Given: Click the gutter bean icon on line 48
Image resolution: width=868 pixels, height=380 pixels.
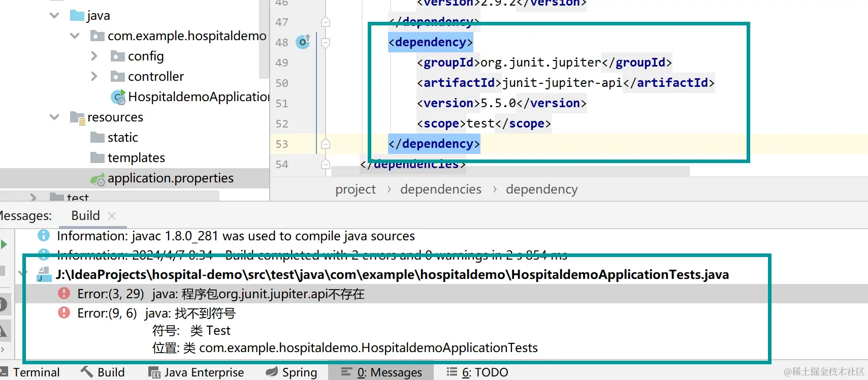Looking at the screenshot, I should 303,42.
